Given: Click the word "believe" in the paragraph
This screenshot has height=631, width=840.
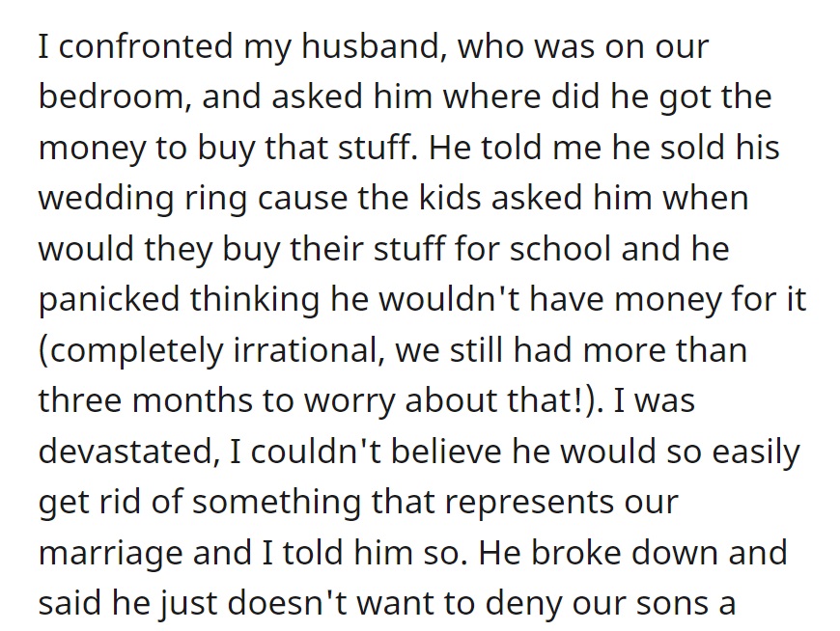Looking at the screenshot, I should (445, 452).
